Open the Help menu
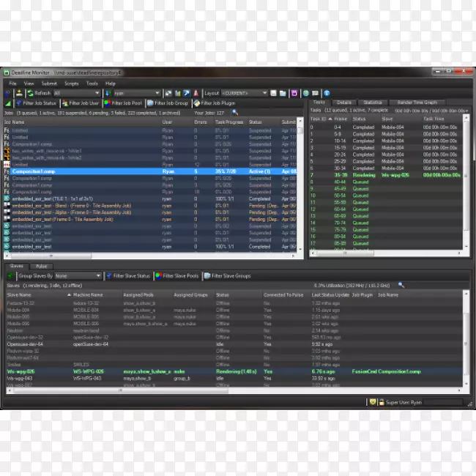Image resolution: width=476 pixels, height=476 pixels. pyautogui.click(x=111, y=83)
